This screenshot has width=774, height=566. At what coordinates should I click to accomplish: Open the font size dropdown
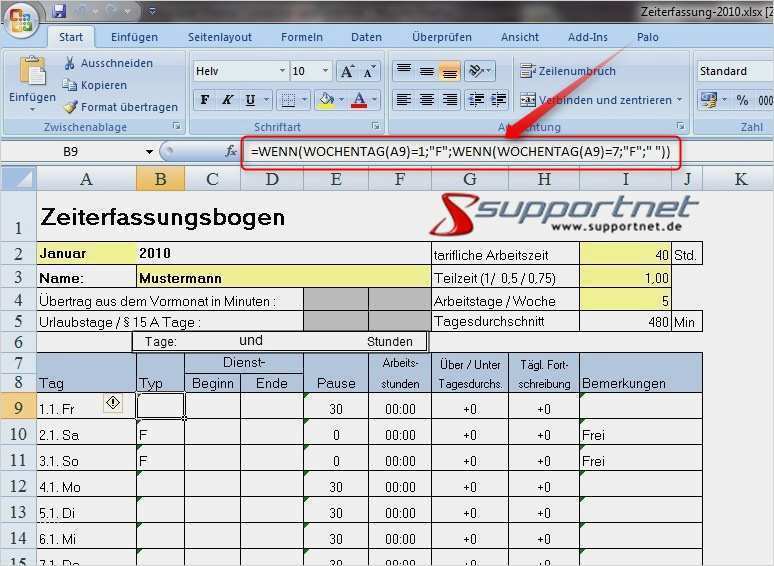click(x=325, y=72)
